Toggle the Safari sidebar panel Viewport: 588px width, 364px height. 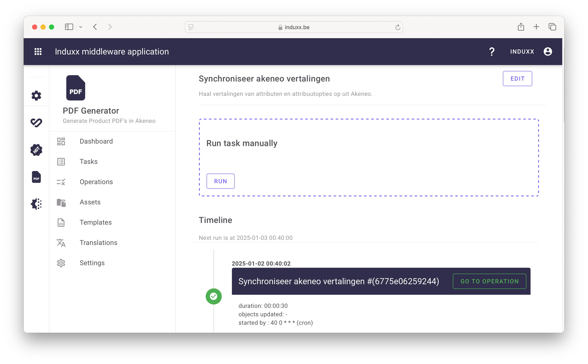pos(69,27)
